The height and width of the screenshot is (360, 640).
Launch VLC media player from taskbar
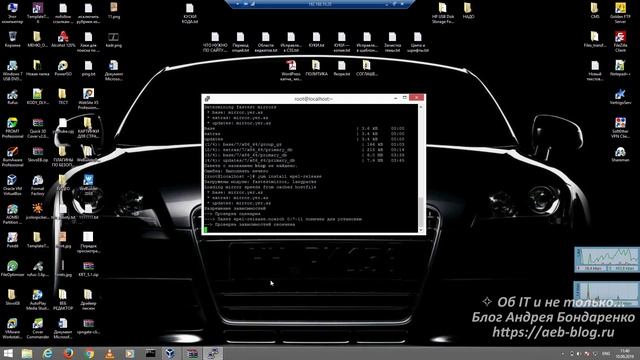pos(109,353)
